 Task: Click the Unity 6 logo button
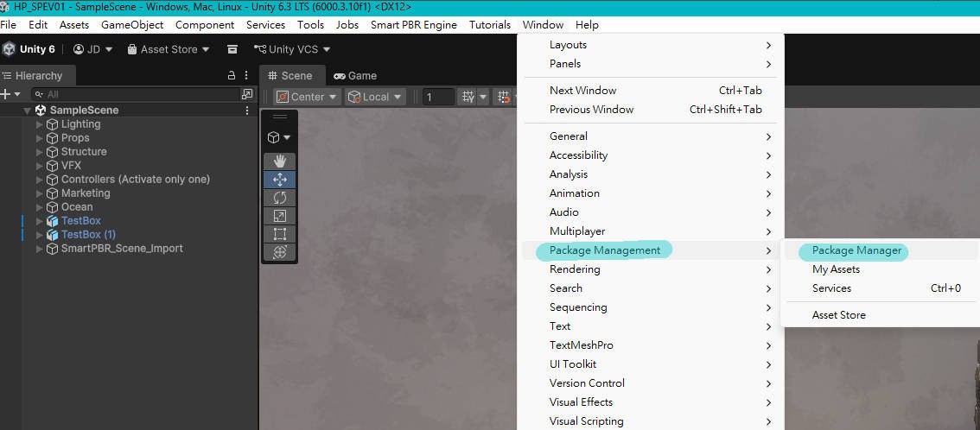(29, 49)
